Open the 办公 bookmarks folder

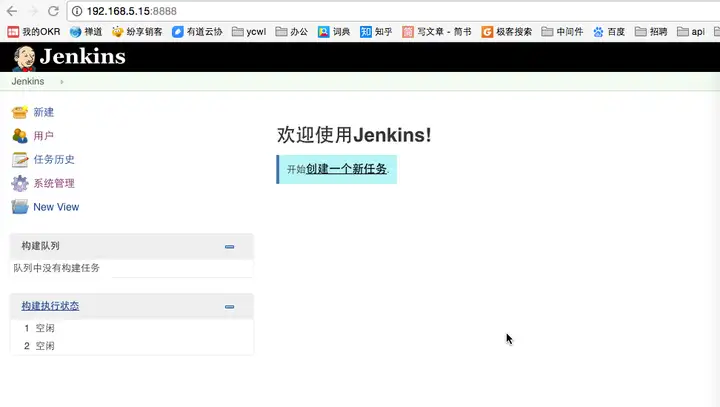tap(292, 32)
